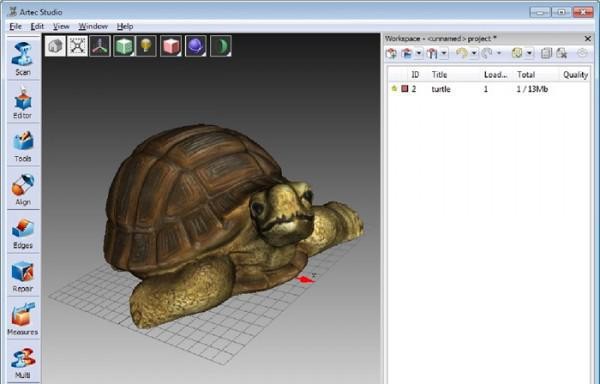600x384 pixels.
Task: Click the blue sphere rotation icon
Action: [x=196, y=46]
